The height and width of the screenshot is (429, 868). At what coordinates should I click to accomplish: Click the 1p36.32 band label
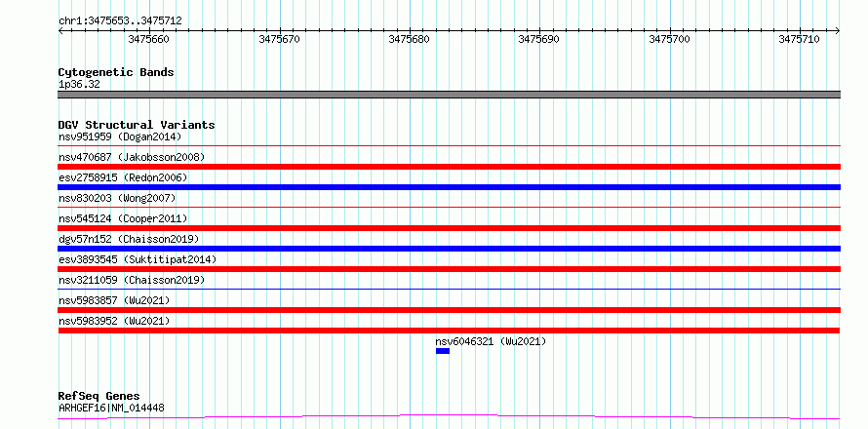pos(79,85)
